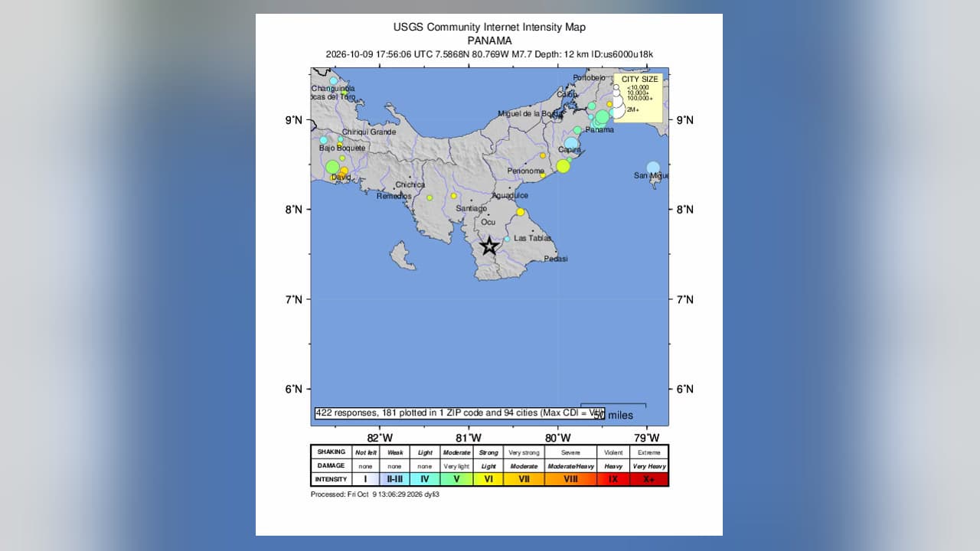Click the 82°W longitude label

point(380,439)
